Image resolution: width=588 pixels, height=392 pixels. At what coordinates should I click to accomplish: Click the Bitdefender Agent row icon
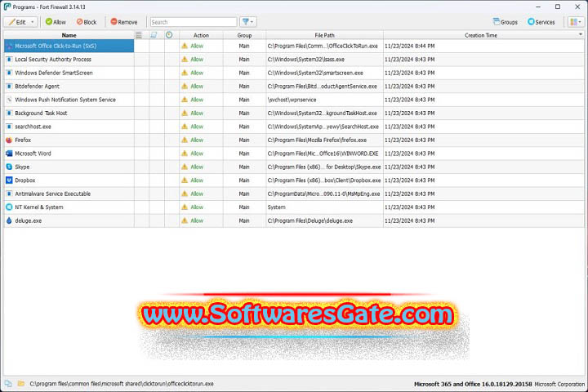tap(9, 87)
